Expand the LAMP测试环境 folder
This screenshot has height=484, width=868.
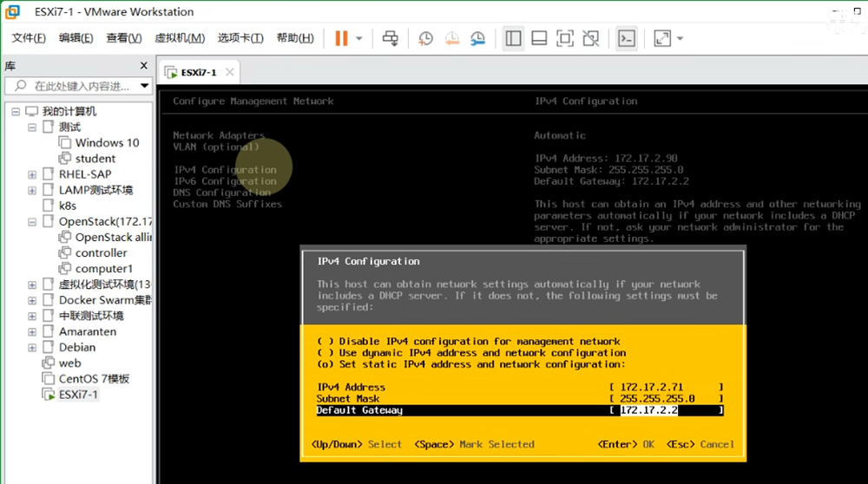32,190
